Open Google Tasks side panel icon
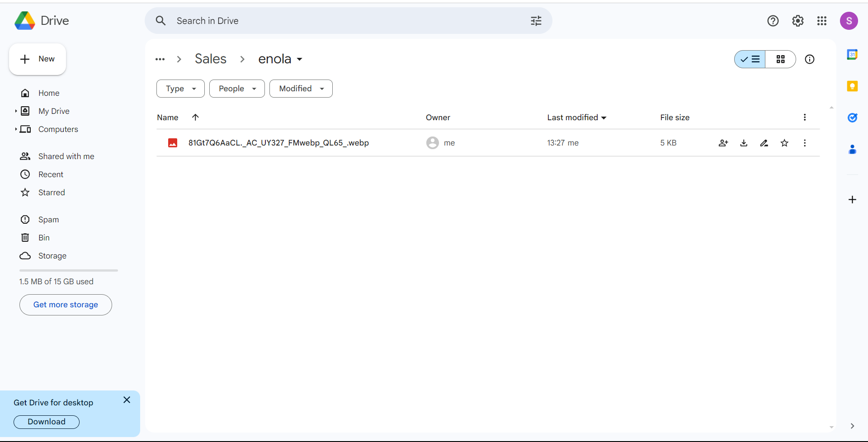 tap(852, 118)
